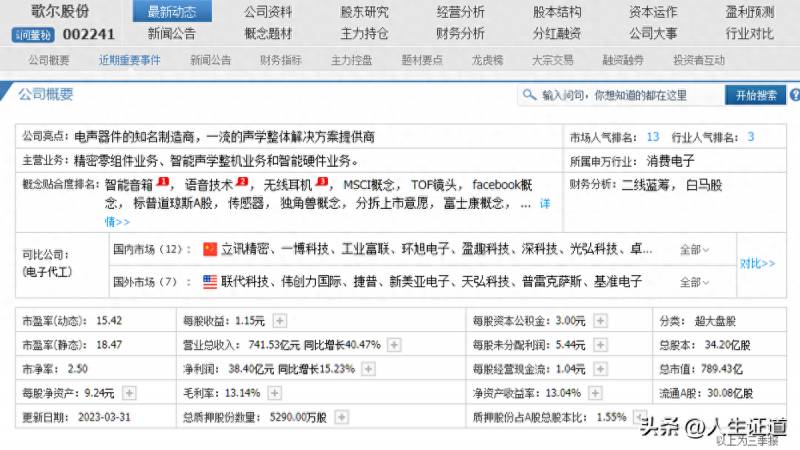The image size is (800, 450).
Task: Click the 无线耳机 concept
Action: 288,185
